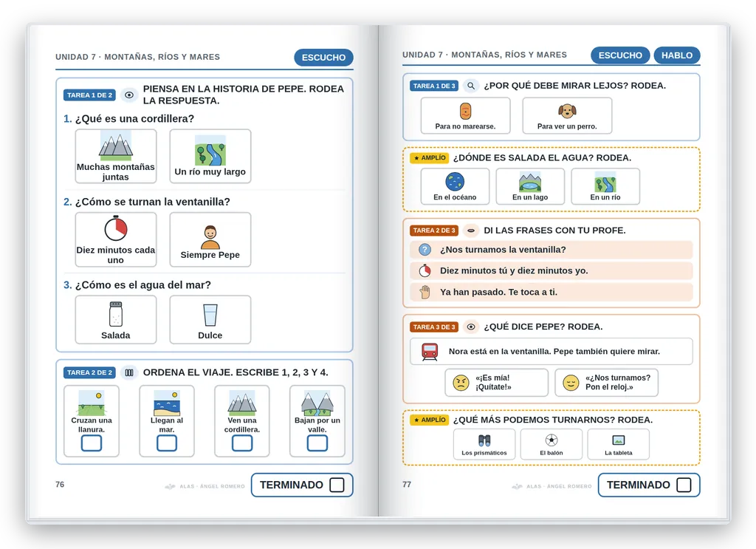This screenshot has width=756, height=549.
Task: Click the answer box under 'Ven una cordillera'
Action: [242, 443]
